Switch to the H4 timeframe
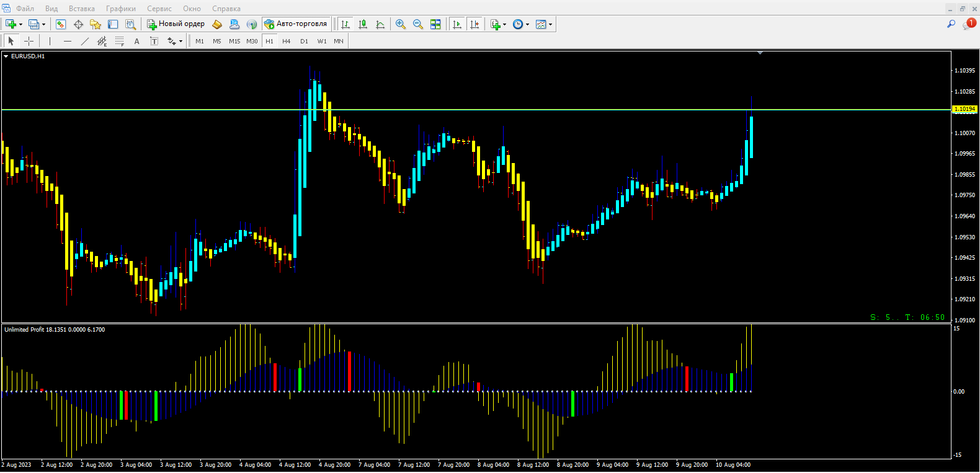The width and height of the screenshot is (980, 473). (x=286, y=41)
